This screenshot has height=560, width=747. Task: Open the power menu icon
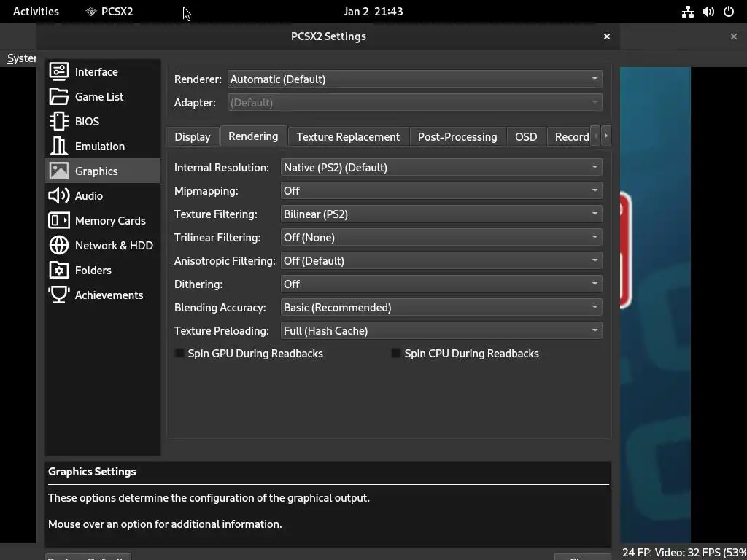(x=729, y=12)
